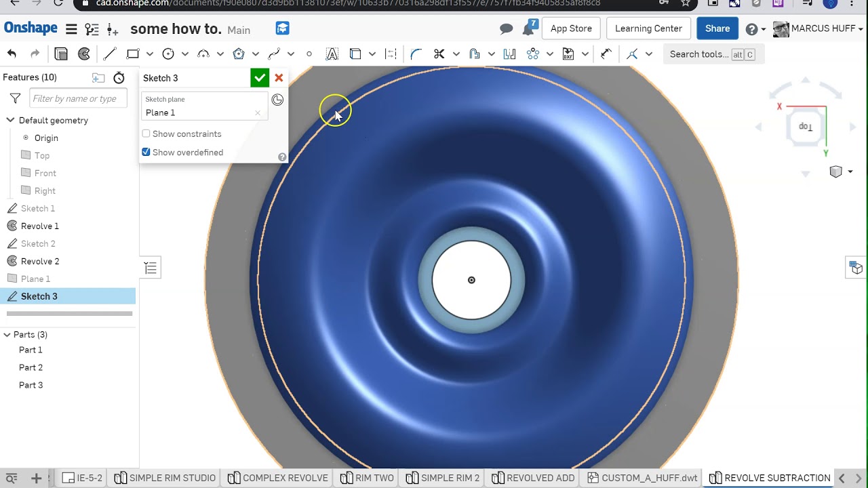Expand arc tool dropdown arrow
The image size is (868, 488).
point(220,54)
